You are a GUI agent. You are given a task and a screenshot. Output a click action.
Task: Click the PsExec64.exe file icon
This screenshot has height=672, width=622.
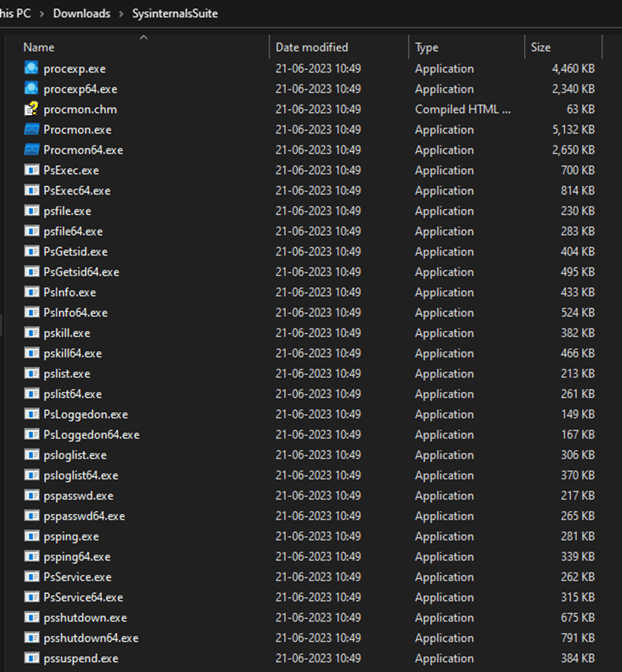pos(31,190)
